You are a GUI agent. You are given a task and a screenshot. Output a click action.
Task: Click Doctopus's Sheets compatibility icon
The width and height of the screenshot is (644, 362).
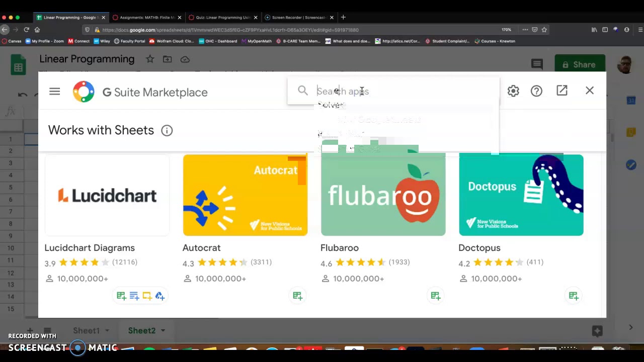pos(574,296)
